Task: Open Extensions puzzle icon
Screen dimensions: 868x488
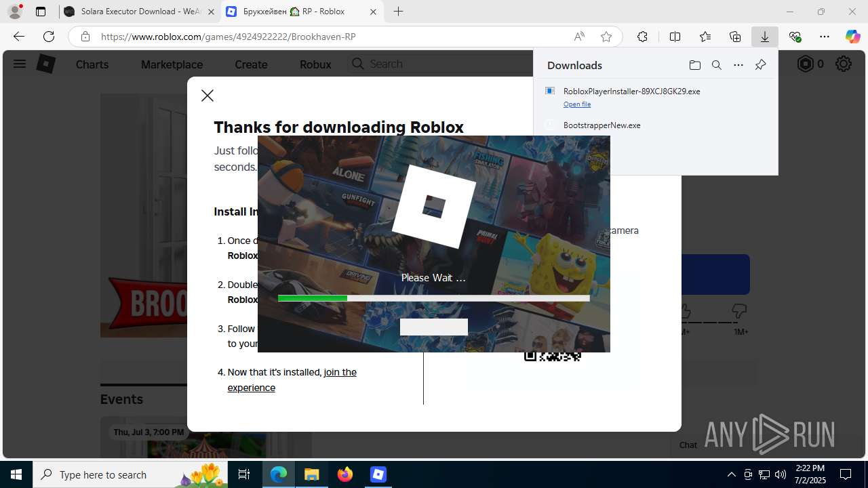Action: [x=642, y=37]
